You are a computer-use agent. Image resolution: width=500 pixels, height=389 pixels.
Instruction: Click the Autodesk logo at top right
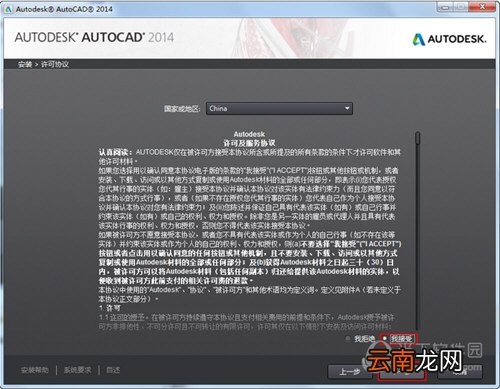pos(449,39)
